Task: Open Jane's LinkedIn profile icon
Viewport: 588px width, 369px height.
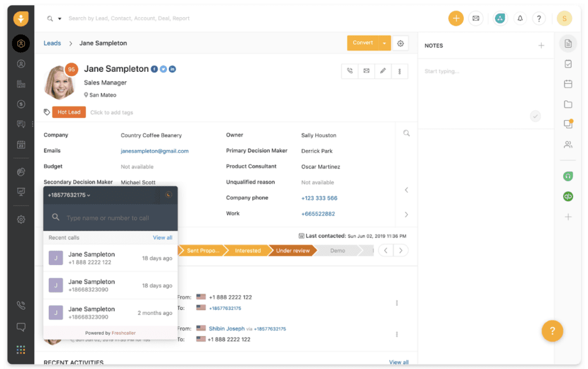Action: tap(172, 69)
